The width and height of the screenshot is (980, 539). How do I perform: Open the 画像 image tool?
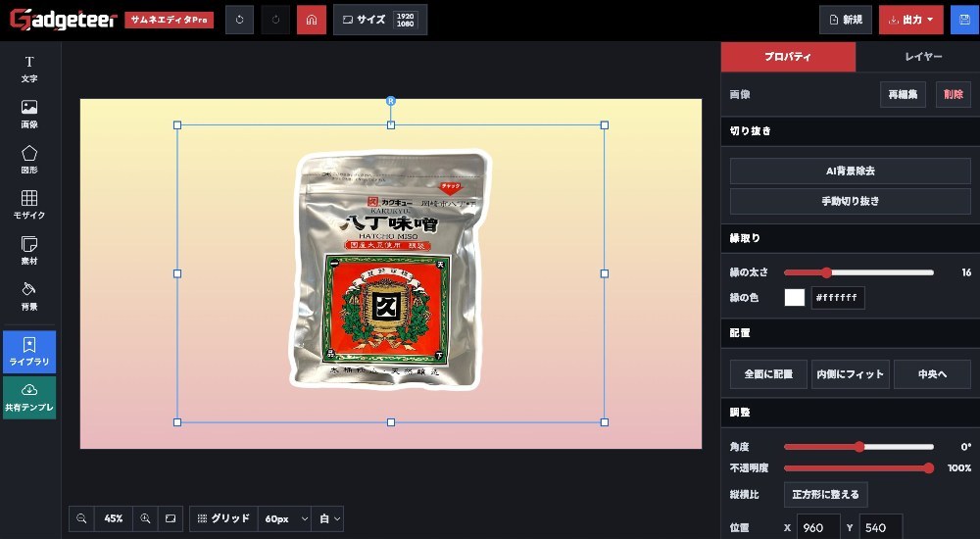[29, 115]
